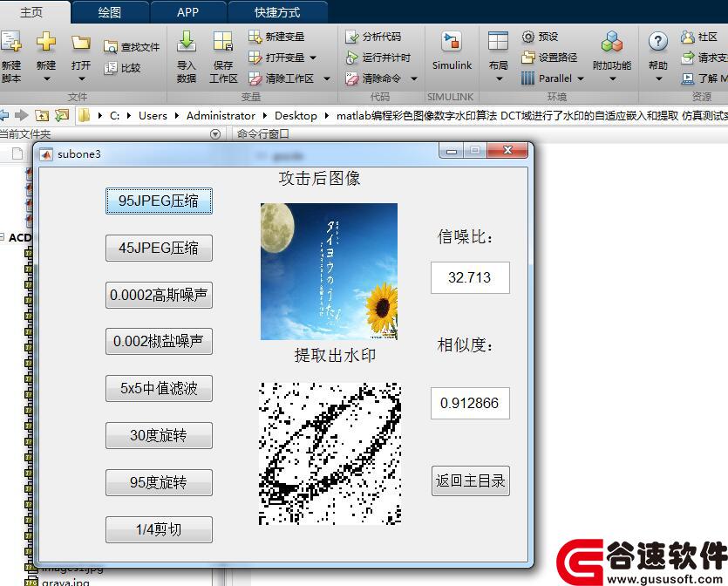Click Analyze Code (分析代码)
The image size is (728, 586).
tap(373, 37)
